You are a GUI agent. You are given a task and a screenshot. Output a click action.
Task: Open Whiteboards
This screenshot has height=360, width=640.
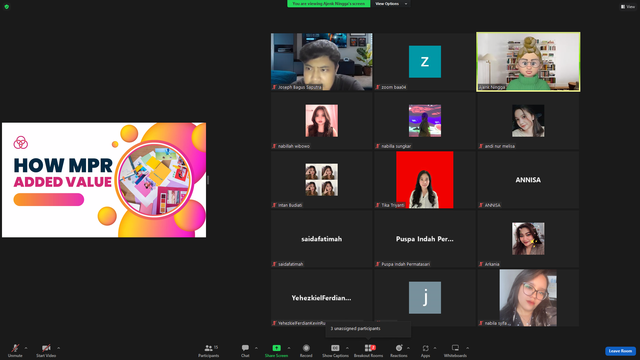pyautogui.click(x=455, y=350)
